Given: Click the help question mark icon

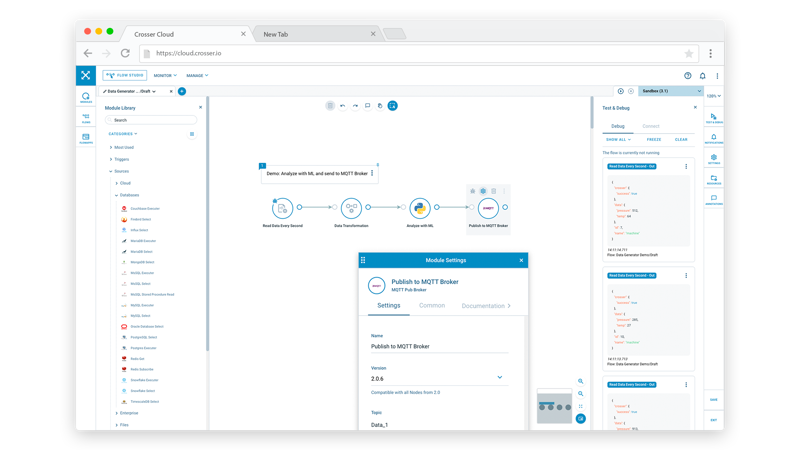Looking at the screenshot, I should tap(687, 75).
